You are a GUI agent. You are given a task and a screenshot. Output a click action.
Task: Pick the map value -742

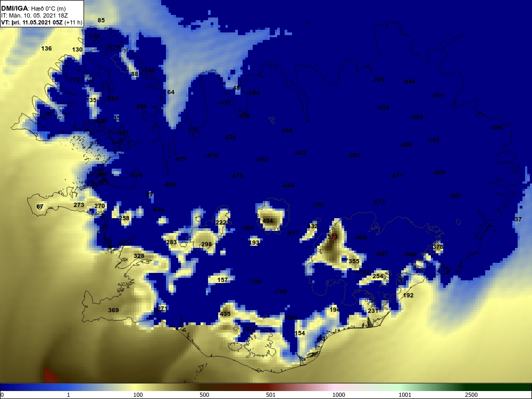pyautogui.click(x=433, y=140)
